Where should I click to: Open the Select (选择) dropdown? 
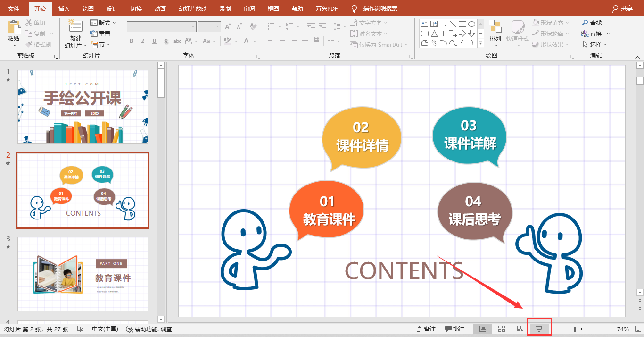(x=594, y=44)
